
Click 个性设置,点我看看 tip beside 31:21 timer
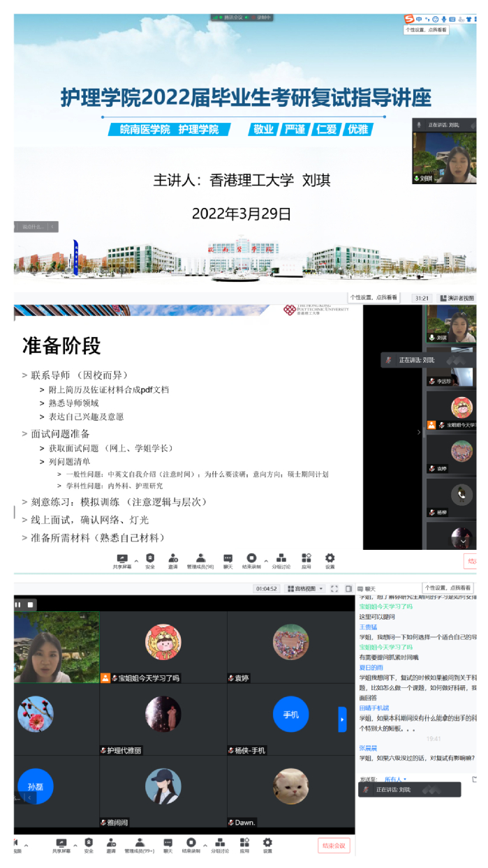374,297
